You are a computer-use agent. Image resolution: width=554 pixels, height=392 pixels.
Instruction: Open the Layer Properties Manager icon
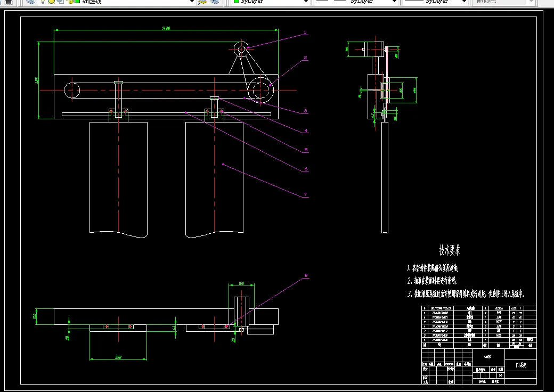(30, 2)
